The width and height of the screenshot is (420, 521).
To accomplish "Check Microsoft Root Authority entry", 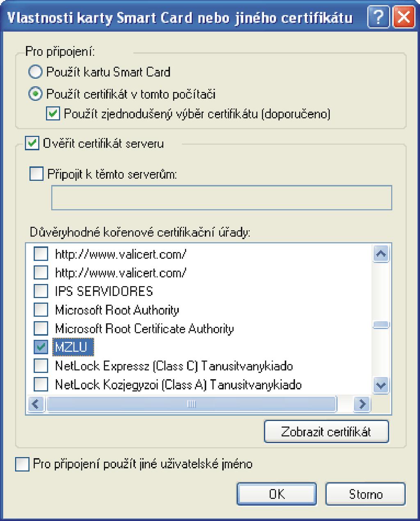I will pos(41,310).
